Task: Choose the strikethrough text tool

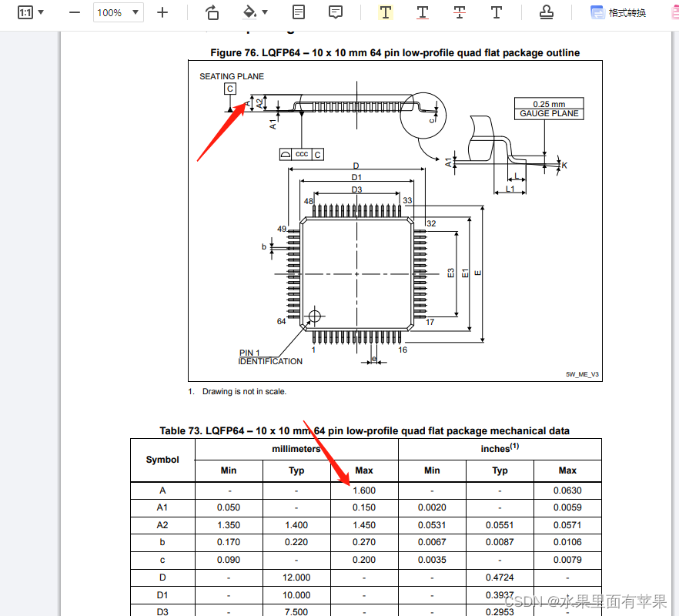Action: pos(460,12)
